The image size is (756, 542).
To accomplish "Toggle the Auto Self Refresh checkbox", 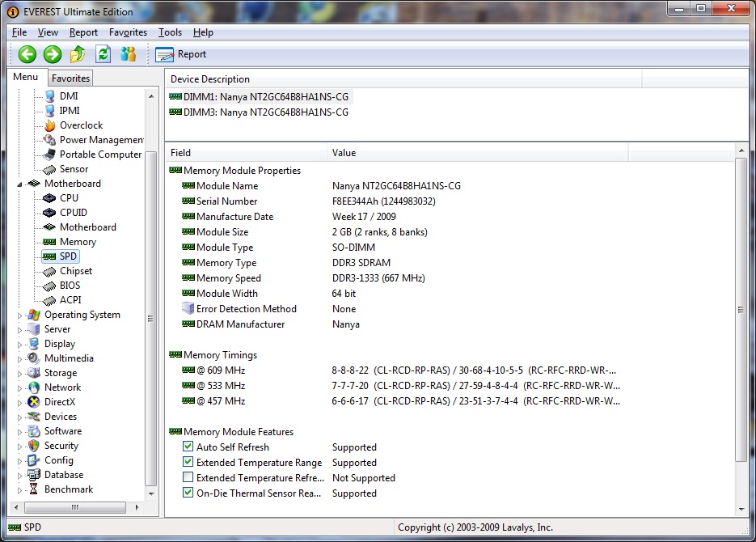I will 188,447.
